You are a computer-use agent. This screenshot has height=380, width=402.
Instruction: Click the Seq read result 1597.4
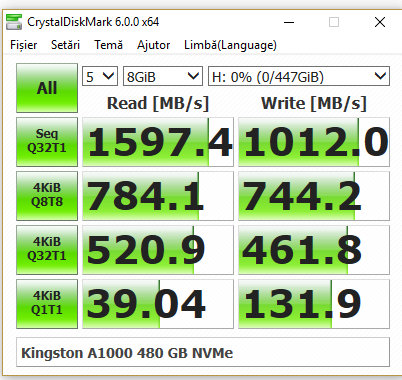(158, 142)
